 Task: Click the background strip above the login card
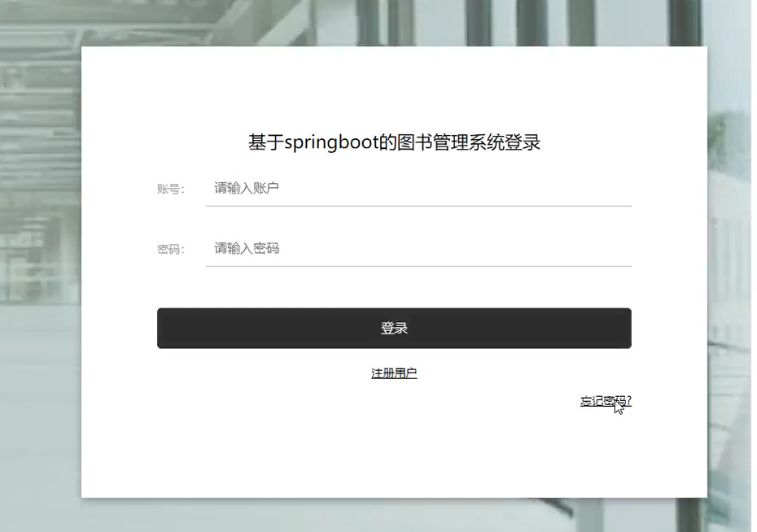378,23
